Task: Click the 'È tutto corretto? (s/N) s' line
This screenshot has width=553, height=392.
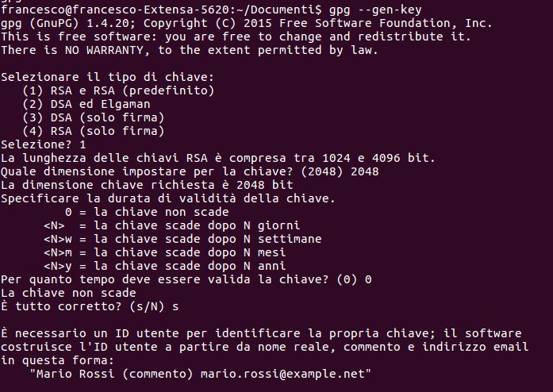Action: click(x=90, y=306)
